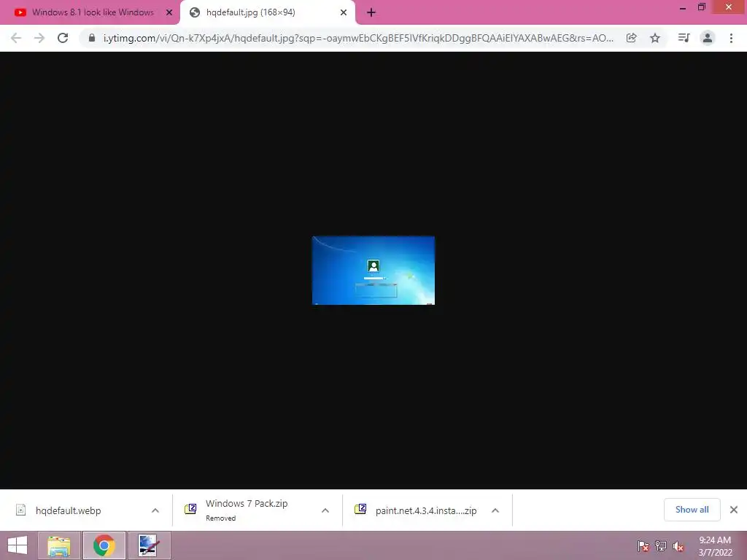The height and width of the screenshot is (560, 747).
Task: Click the Windows 7 login thumbnail image
Action: coord(373,271)
